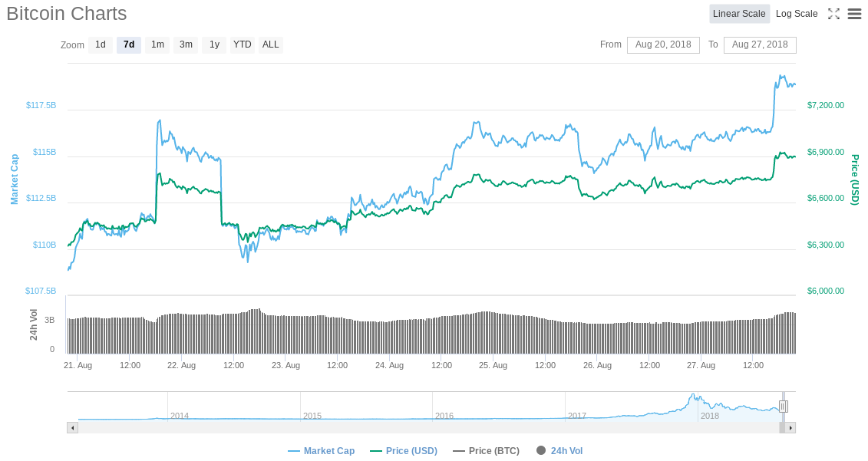Switch chart to Linear Scale
The height and width of the screenshot is (461, 868).
(x=739, y=14)
